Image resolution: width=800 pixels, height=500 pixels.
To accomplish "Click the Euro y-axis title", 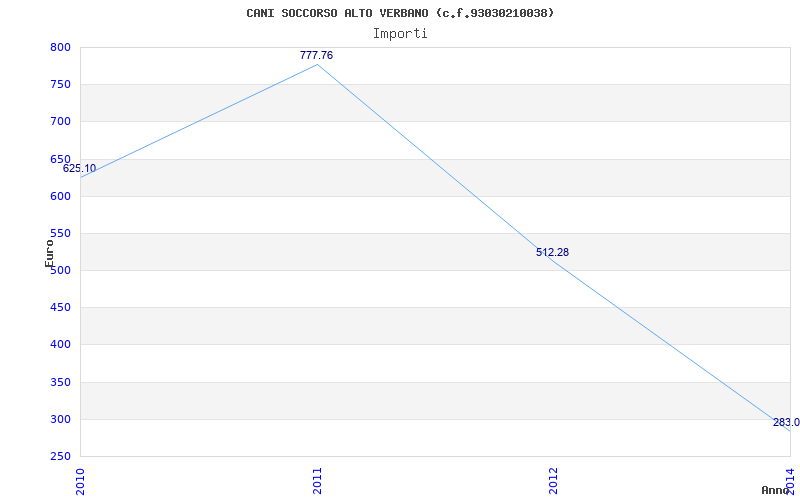I will (x=49, y=253).
